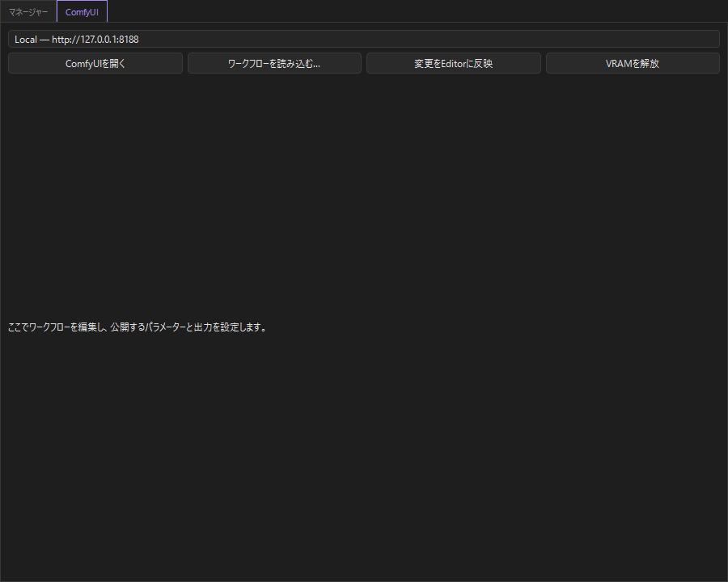
Task: Go back to the Manager tab
Action: point(28,12)
